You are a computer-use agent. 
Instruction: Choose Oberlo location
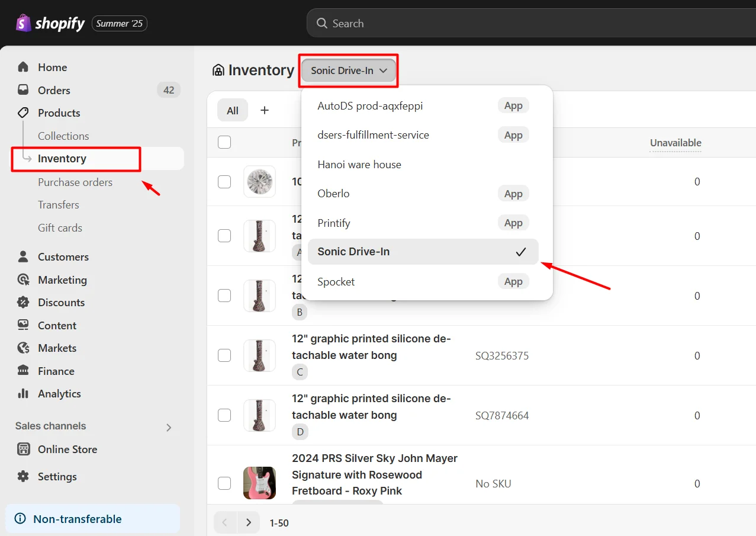click(423, 194)
